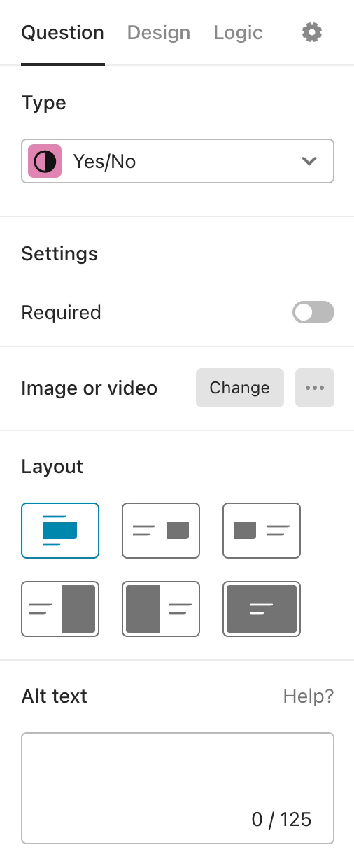Open the three-dots image options menu
This screenshot has width=354, height=868.
click(315, 388)
